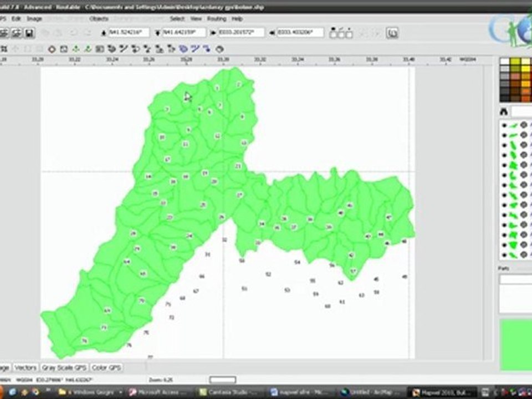Open the View menu
The width and height of the screenshot is (532, 399).
(196, 19)
